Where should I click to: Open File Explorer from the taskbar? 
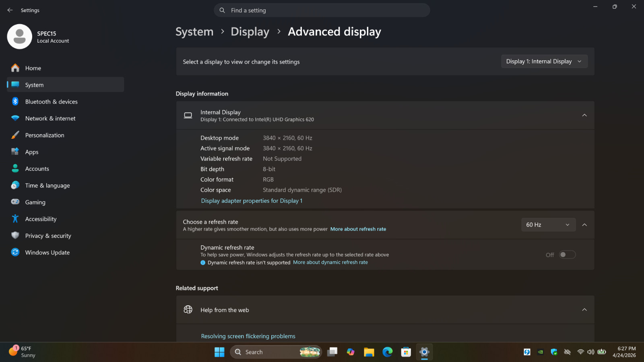click(369, 352)
